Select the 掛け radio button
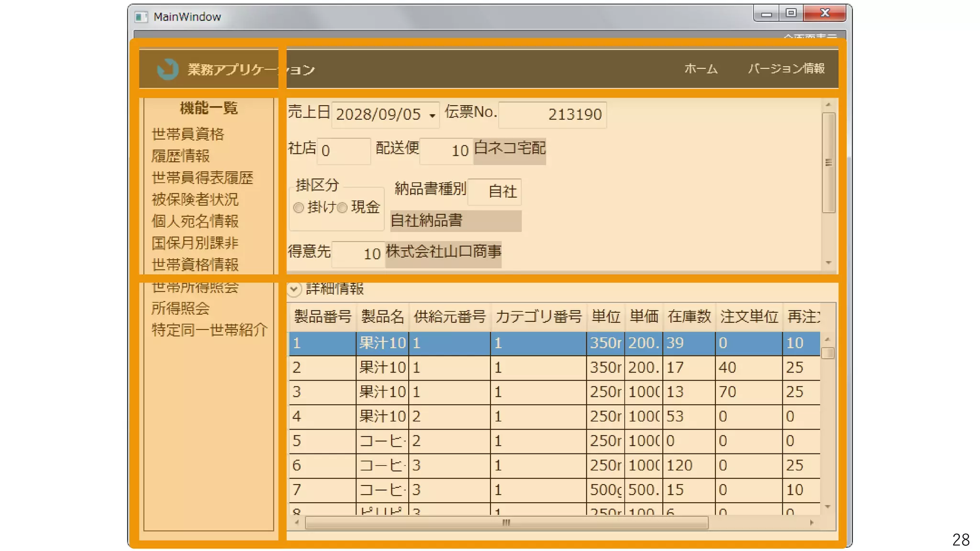This screenshot has width=980, height=551. point(299,208)
